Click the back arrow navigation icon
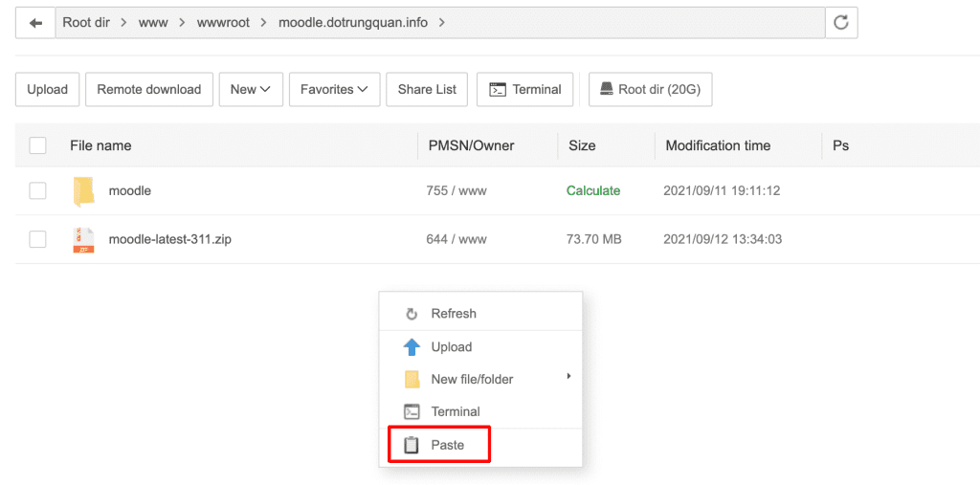This screenshot has height=485, width=980. point(35,22)
